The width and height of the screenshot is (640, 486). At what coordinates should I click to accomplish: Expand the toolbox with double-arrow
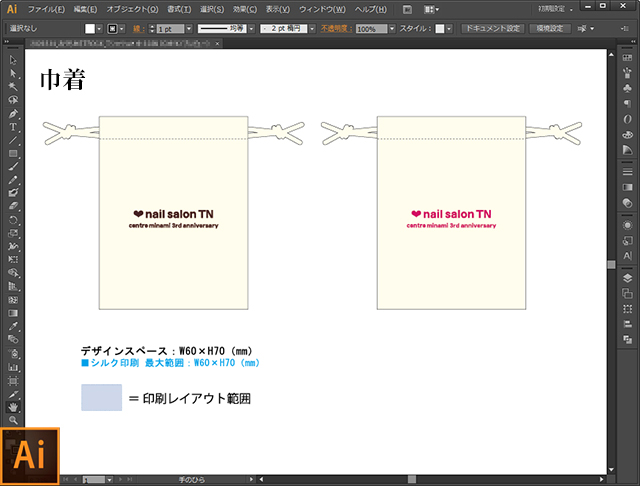tap(7, 42)
